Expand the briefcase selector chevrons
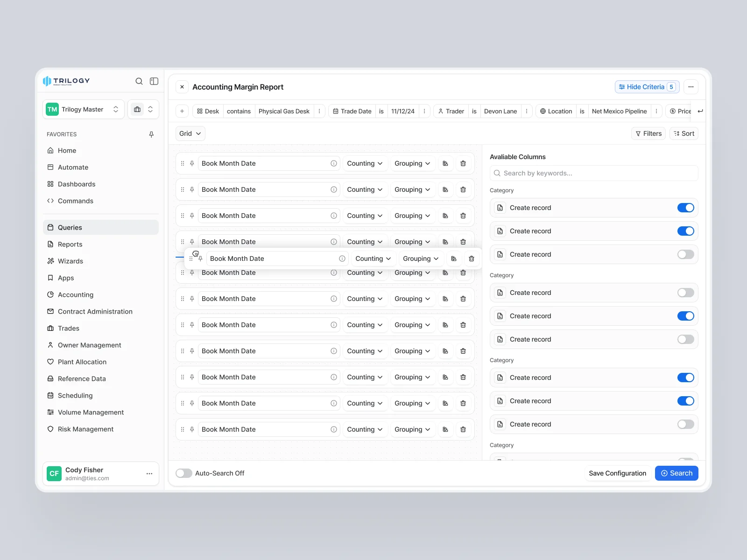 pos(150,109)
